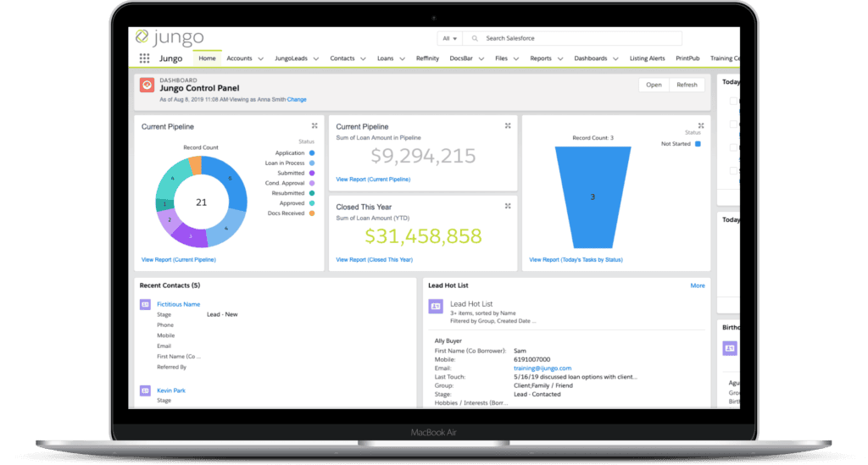Click the Lead - Contacted stage value
This screenshot has height=465, width=868.
537,394
